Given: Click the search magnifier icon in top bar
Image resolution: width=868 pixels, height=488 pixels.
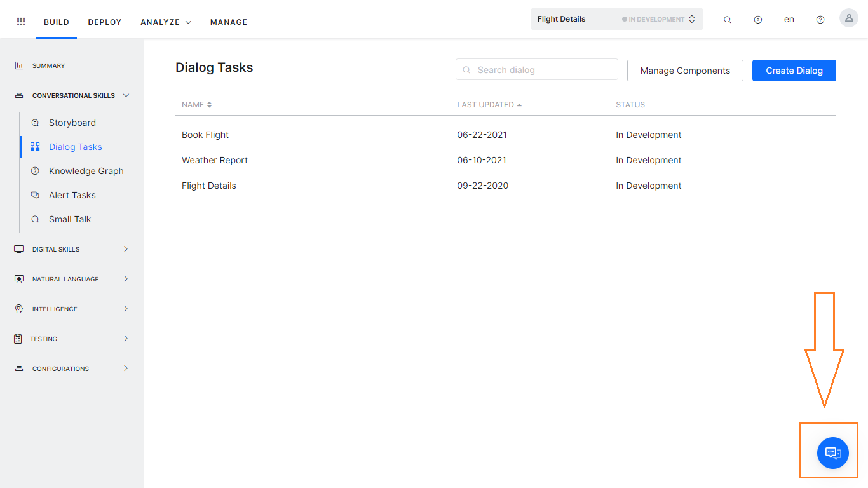Looking at the screenshot, I should pyautogui.click(x=728, y=20).
